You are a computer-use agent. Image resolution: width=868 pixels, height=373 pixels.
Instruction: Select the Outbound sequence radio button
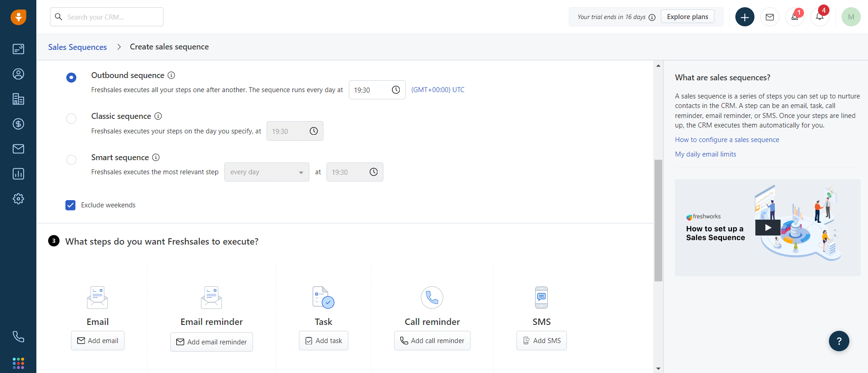[71, 78]
